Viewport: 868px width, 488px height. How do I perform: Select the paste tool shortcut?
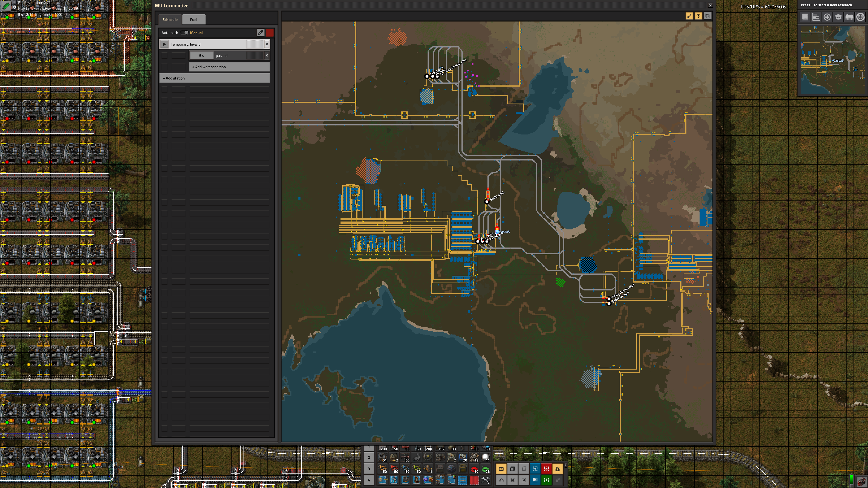pyautogui.click(x=524, y=480)
